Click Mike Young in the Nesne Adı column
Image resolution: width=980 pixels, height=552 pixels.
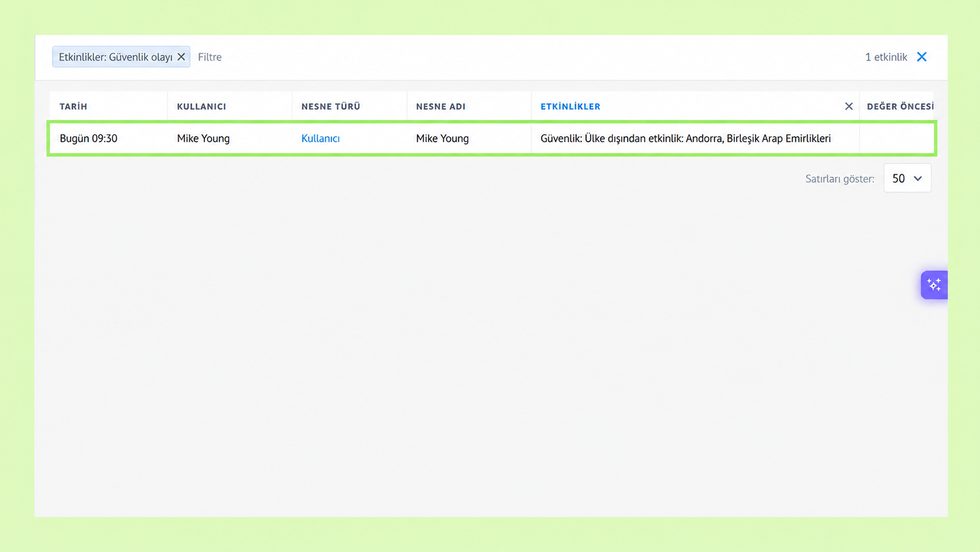pos(443,138)
